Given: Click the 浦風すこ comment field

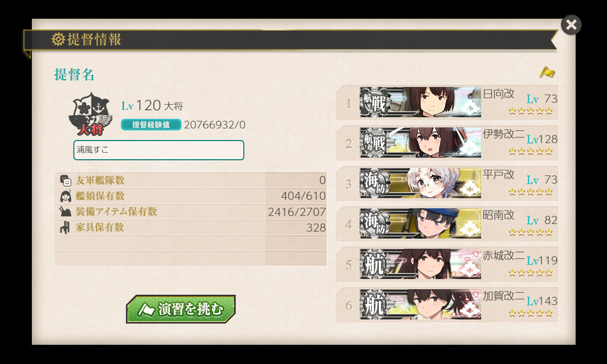Looking at the screenshot, I should point(159,150).
